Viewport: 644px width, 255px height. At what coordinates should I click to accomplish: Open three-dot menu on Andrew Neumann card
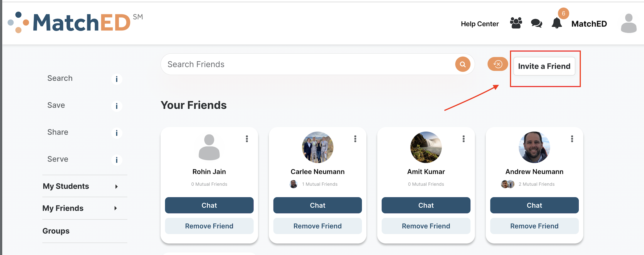point(572,139)
